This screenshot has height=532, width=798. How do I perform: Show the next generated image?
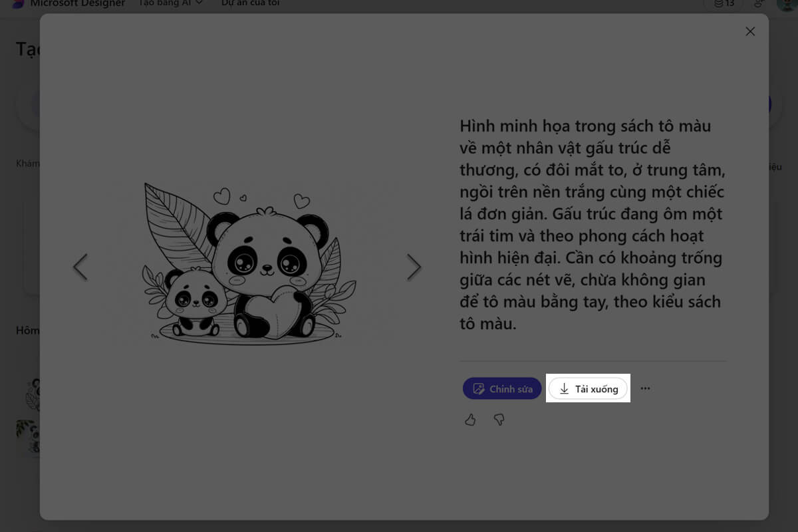(x=414, y=267)
